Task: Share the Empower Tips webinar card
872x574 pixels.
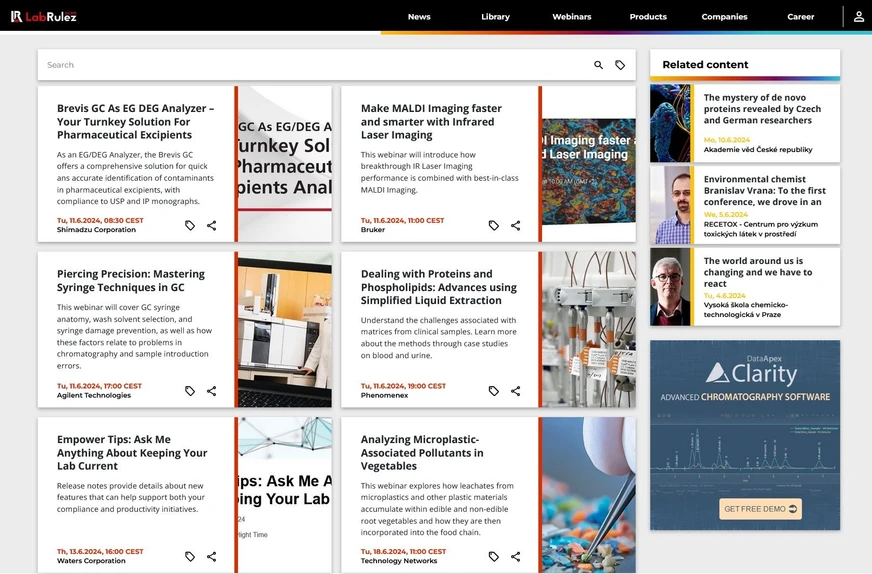Action: coord(212,556)
